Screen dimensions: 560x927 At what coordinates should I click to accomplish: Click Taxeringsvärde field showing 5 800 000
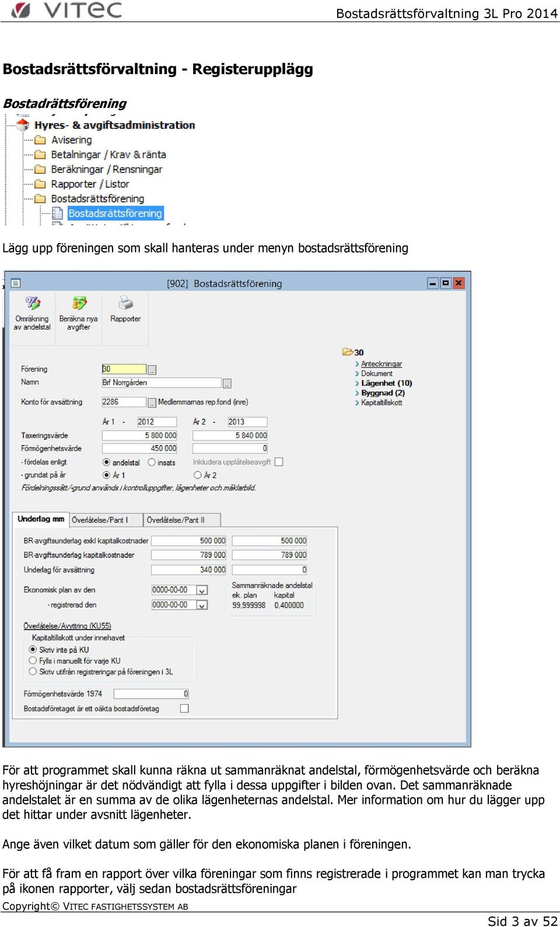(x=139, y=435)
